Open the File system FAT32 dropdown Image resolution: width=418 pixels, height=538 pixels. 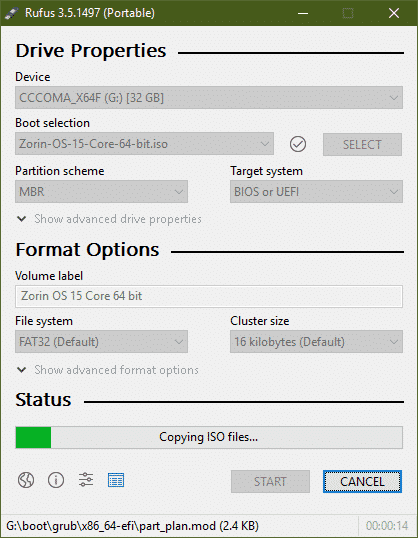click(x=101, y=341)
